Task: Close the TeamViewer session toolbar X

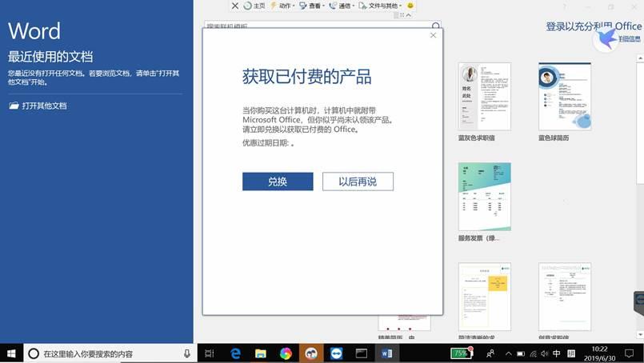Action: point(235,6)
